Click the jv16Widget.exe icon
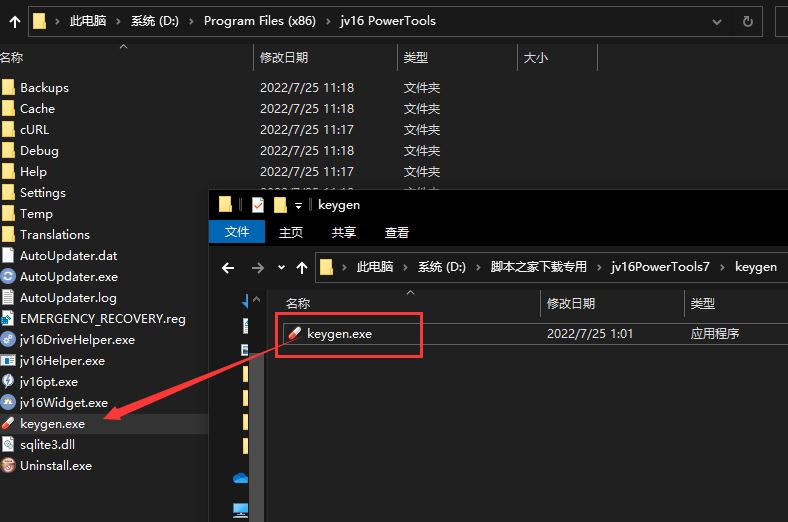The width and height of the screenshot is (788, 522). [x=8, y=403]
